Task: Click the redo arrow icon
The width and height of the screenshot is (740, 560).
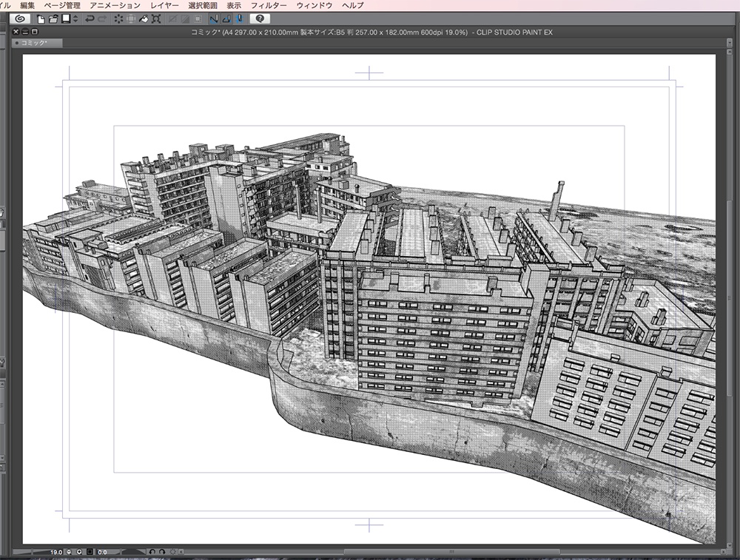Action: [x=101, y=21]
